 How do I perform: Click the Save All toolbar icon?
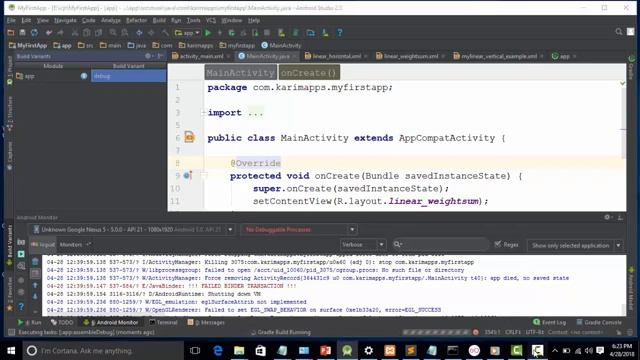pyautogui.click(x=22, y=33)
